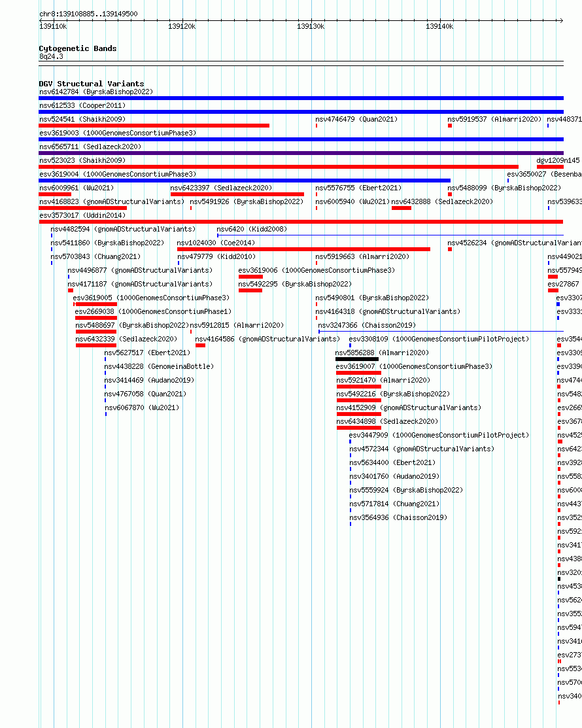Open nsv6423397 (Sedlazeck2020) variant
This screenshot has width=582, height=728.
click(222, 188)
